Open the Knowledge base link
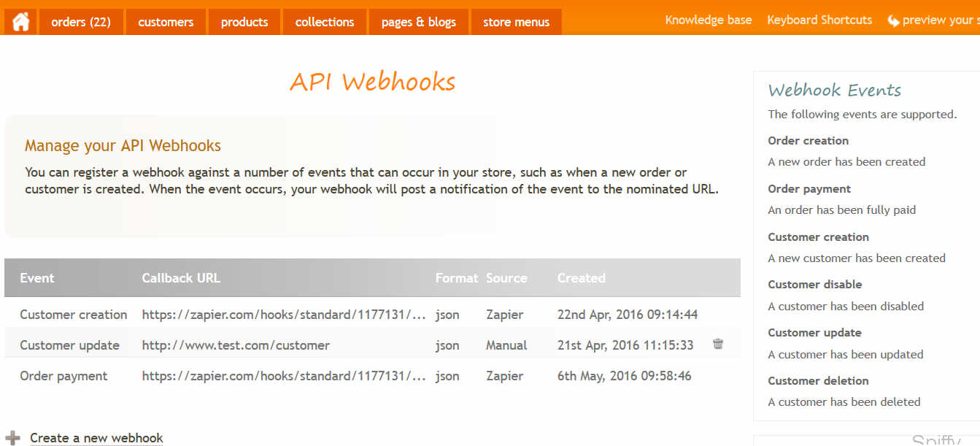 (x=709, y=20)
